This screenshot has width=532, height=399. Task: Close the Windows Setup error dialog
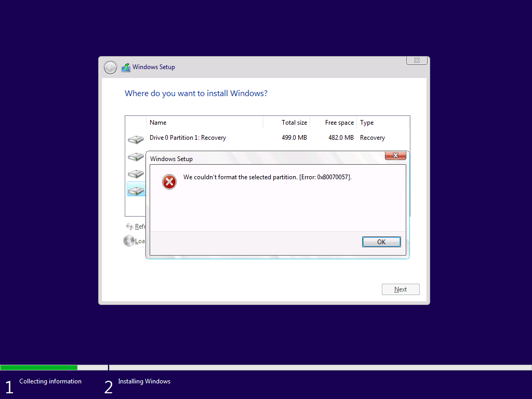pyautogui.click(x=396, y=155)
